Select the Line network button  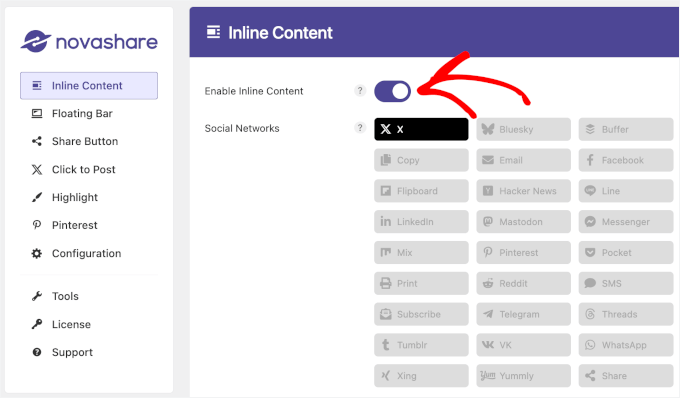[626, 191]
